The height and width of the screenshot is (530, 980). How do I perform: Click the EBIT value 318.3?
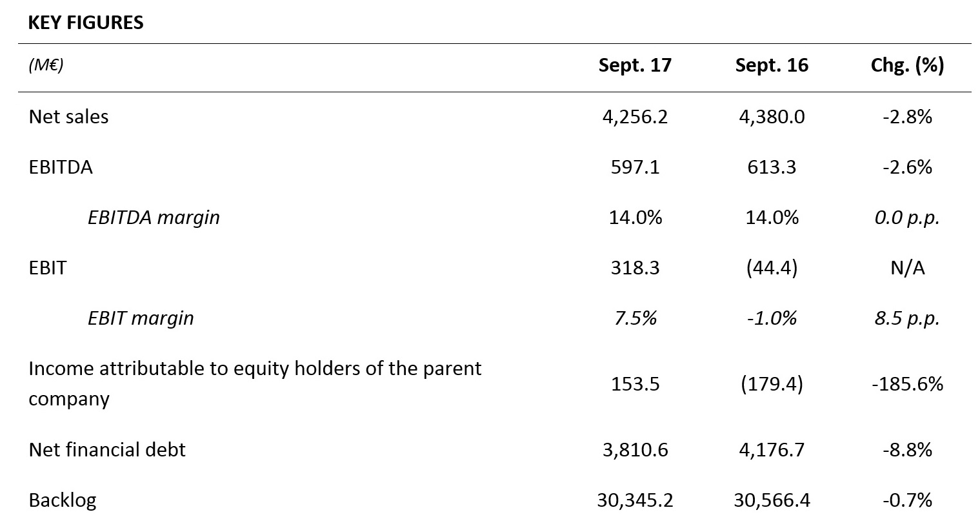pyautogui.click(x=635, y=268)
